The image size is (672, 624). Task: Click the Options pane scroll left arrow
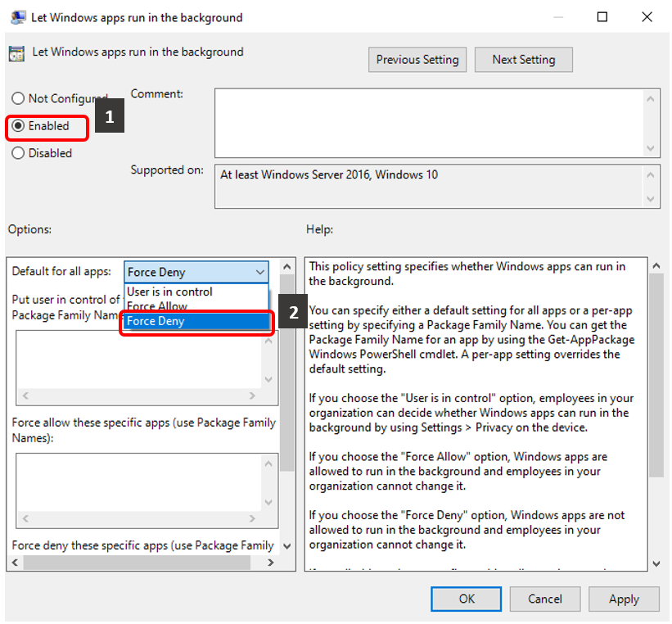15,563
